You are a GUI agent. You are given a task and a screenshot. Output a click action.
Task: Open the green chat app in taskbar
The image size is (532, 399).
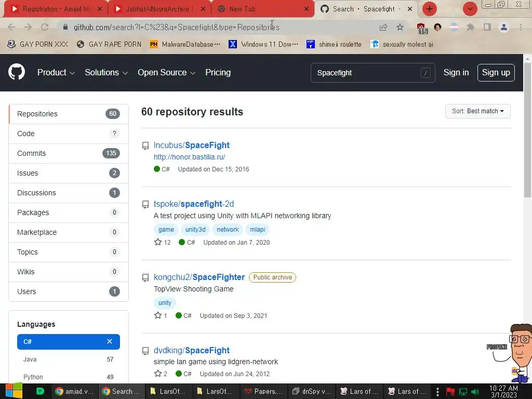click(40, 391)
